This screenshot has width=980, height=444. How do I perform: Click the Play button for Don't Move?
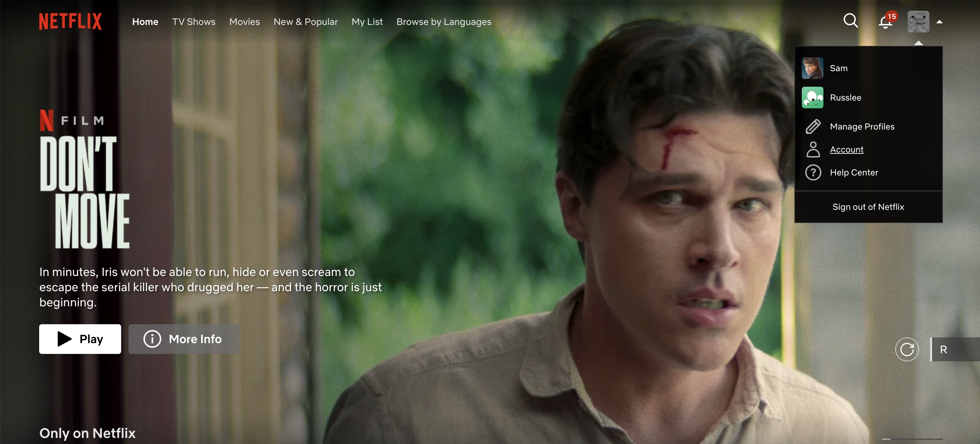coord(80,338)
